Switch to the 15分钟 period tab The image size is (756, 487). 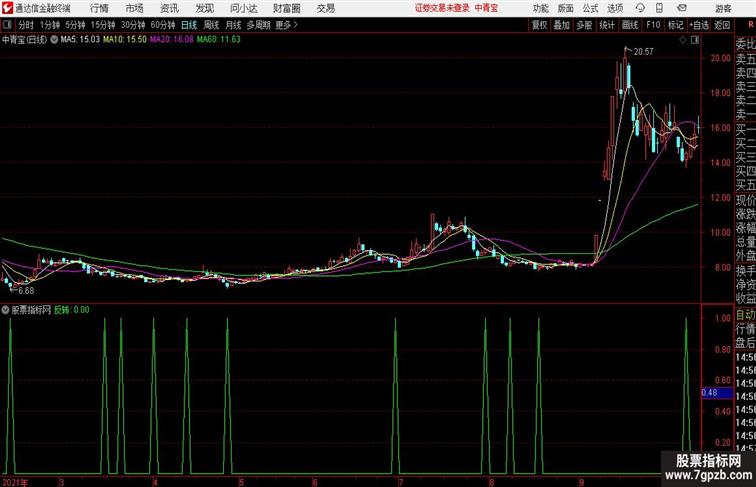(103, 25)
